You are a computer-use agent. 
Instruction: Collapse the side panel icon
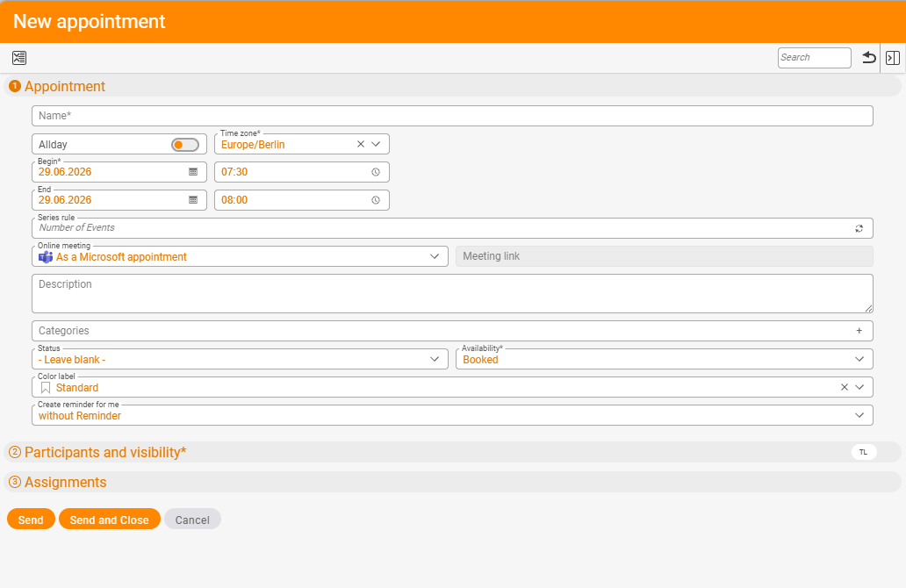pos(893,58)
